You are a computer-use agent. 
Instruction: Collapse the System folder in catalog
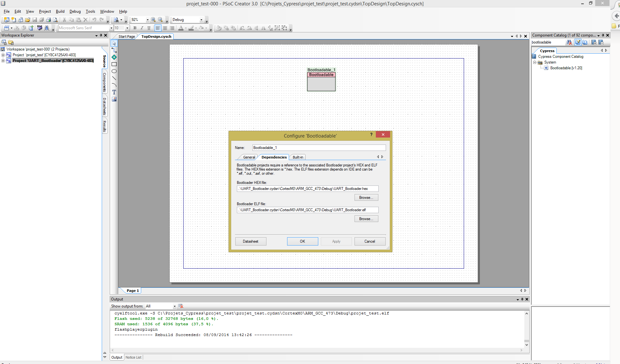click(535, 62)
